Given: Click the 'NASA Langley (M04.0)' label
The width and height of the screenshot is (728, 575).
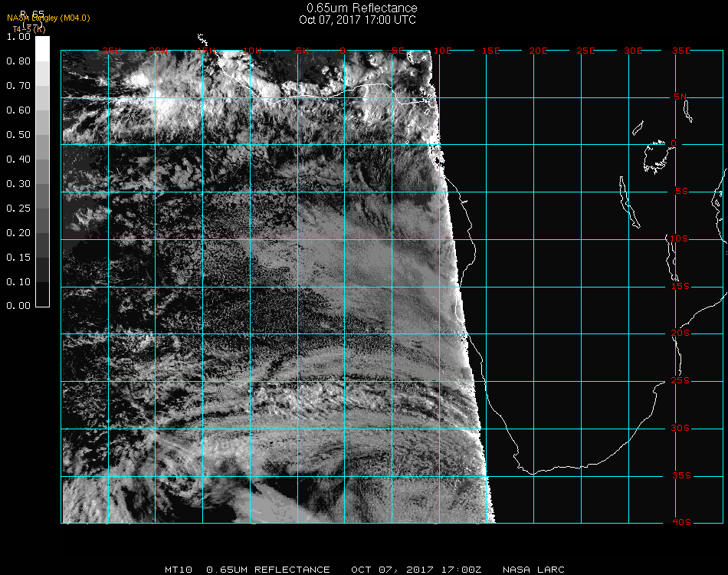Looking at the screenshot, I should point(48,18).
